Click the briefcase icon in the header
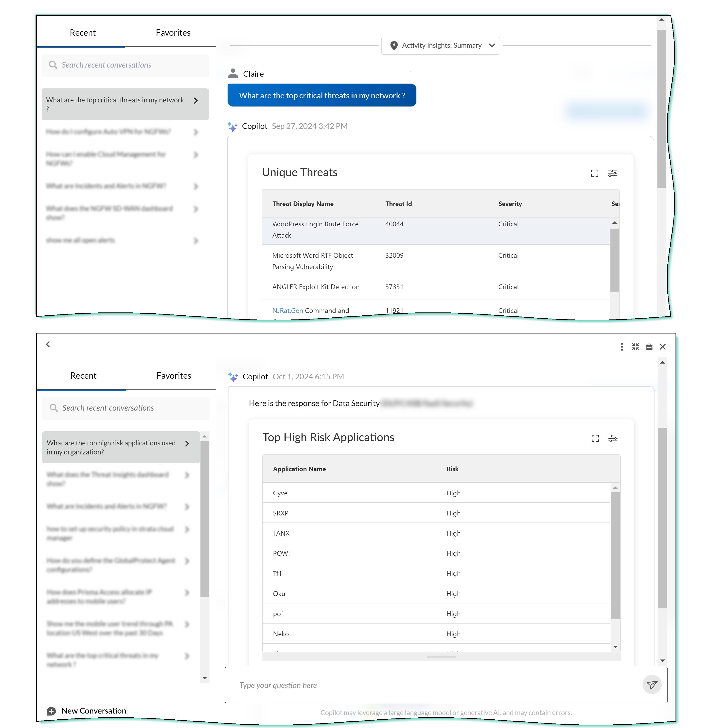704x728 pixels. tap(649, 347)
